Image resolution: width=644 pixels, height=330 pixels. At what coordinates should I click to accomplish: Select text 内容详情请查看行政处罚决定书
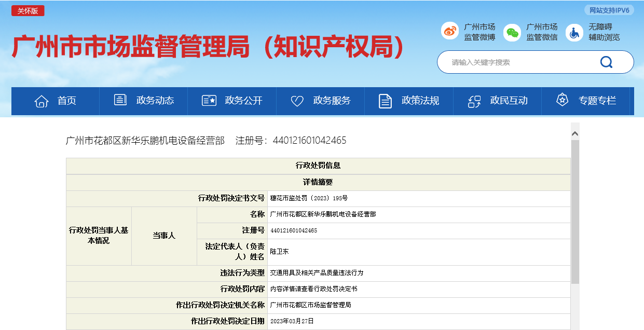[x=313, y=289]
